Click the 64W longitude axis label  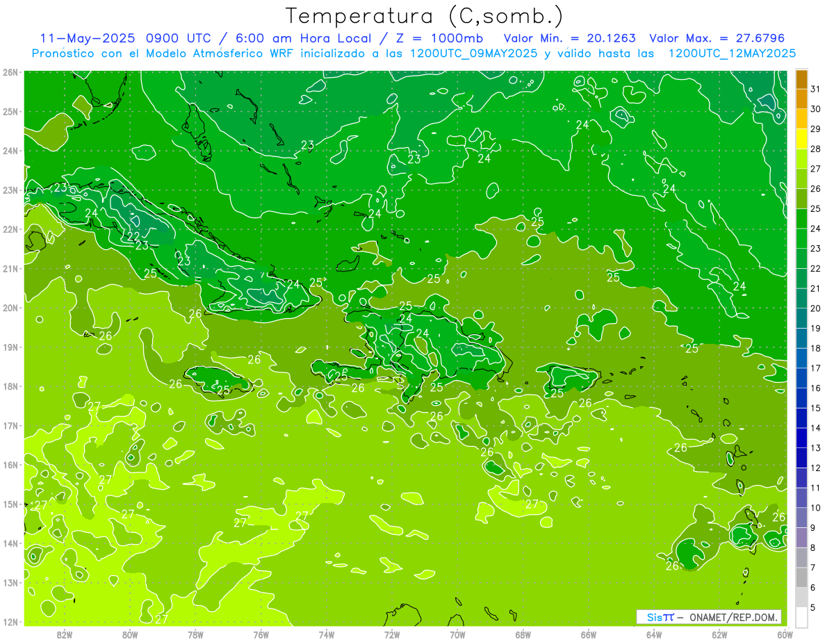(x=654, y=634)
